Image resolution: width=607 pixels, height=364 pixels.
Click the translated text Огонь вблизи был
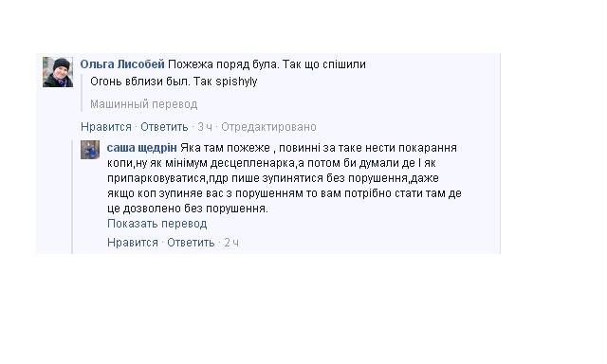tap(140, 82)
